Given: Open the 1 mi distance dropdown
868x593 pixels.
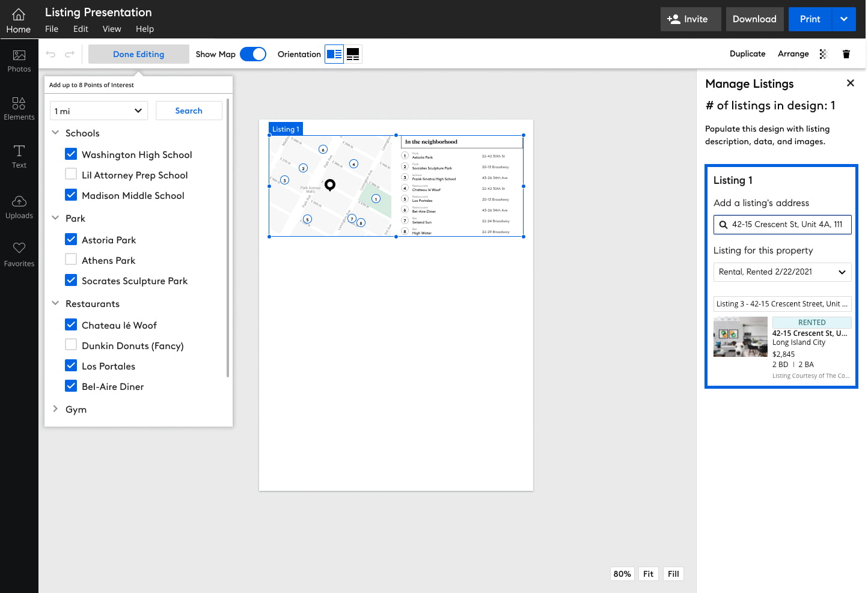Looking at the screenshot, I should [x=99, y=111].
